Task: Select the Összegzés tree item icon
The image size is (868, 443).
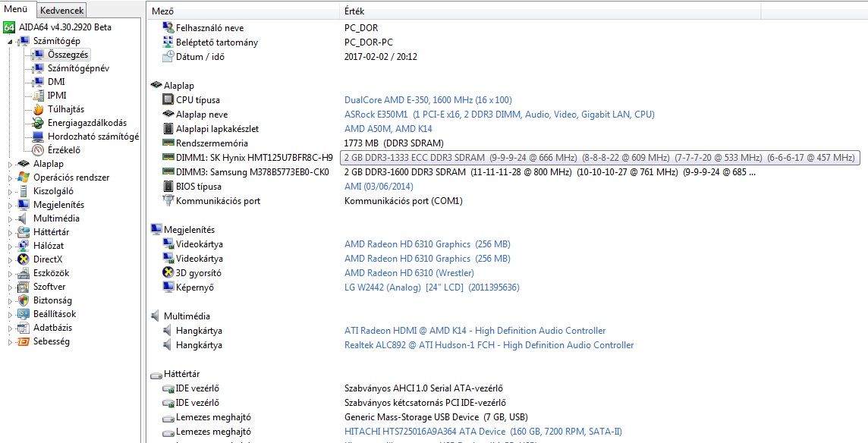Action: (38, 55)
